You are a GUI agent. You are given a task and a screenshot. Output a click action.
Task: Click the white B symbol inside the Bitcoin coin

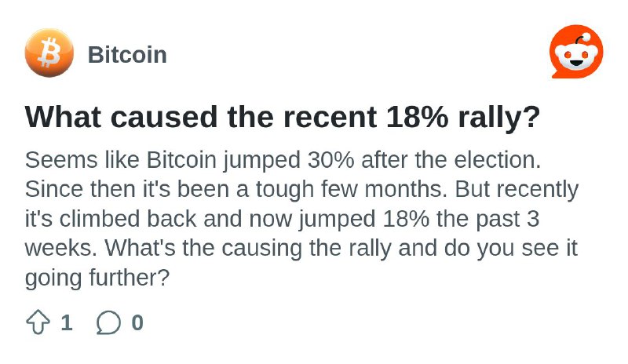(49, 53)
